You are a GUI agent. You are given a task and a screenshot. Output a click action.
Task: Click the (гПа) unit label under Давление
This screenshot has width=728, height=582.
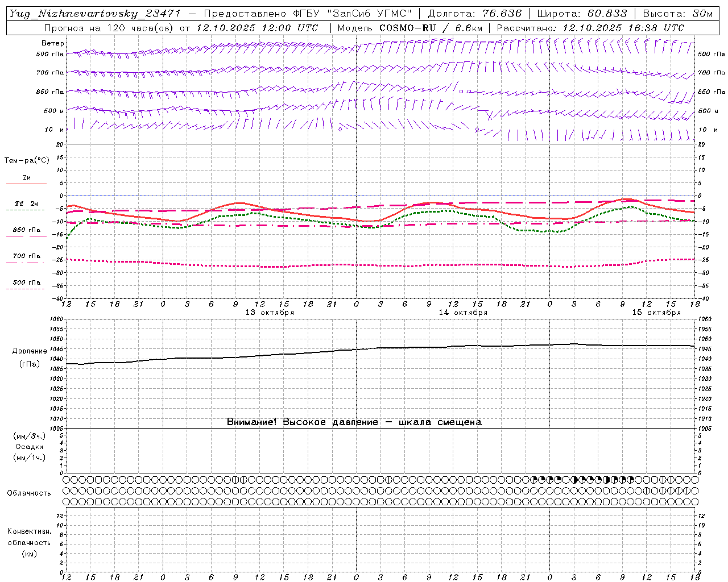click(x=30, y=364)
